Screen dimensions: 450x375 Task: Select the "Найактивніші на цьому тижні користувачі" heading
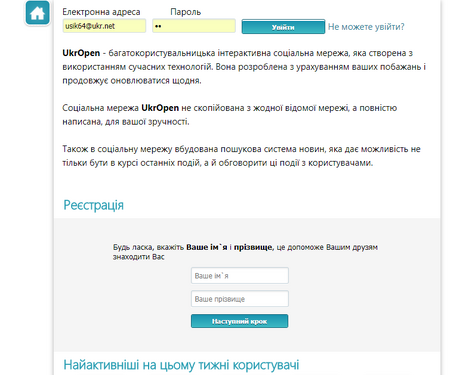[181, 365]
